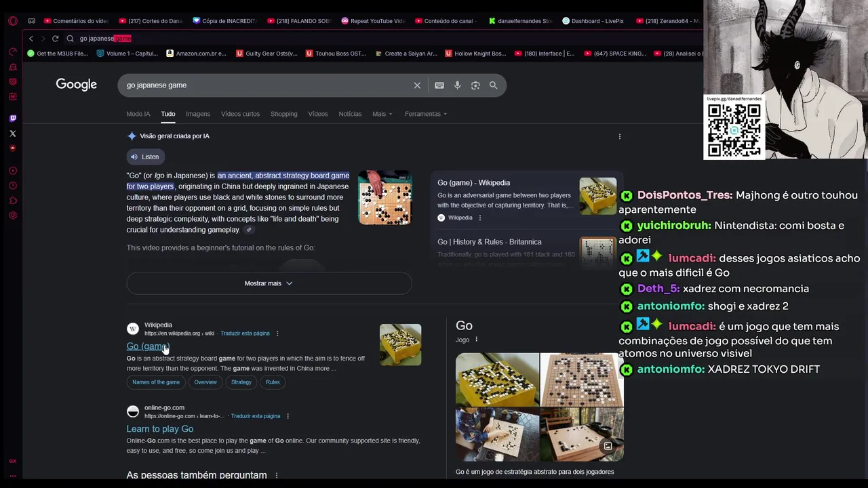Open the 'Ferramentas' tools dropdown

(x=426, y=114)
